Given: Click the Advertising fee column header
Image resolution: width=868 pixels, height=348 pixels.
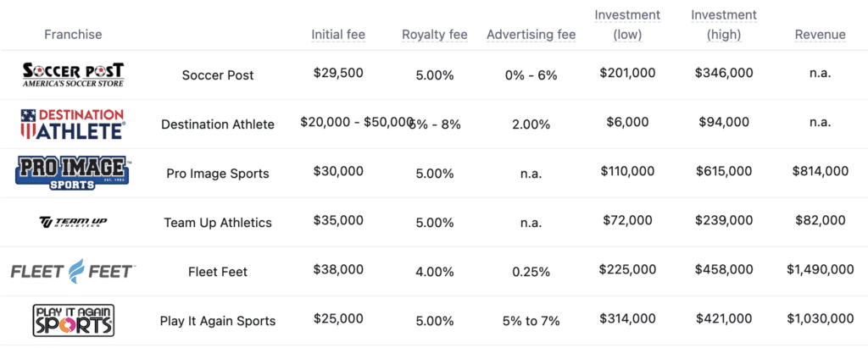Looking at the screenshot, I should 531,35.
